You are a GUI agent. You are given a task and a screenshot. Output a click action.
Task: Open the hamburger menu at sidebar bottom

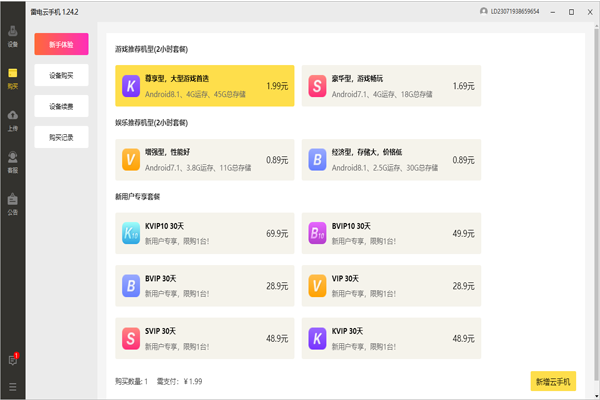[12, 386]
